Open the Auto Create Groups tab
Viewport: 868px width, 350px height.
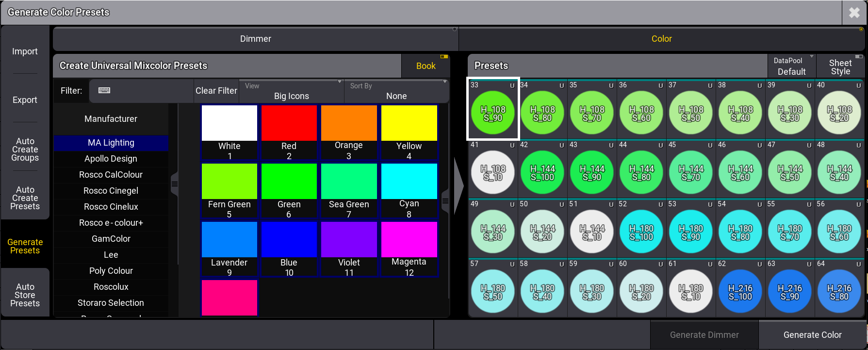(x=25, y=150)
